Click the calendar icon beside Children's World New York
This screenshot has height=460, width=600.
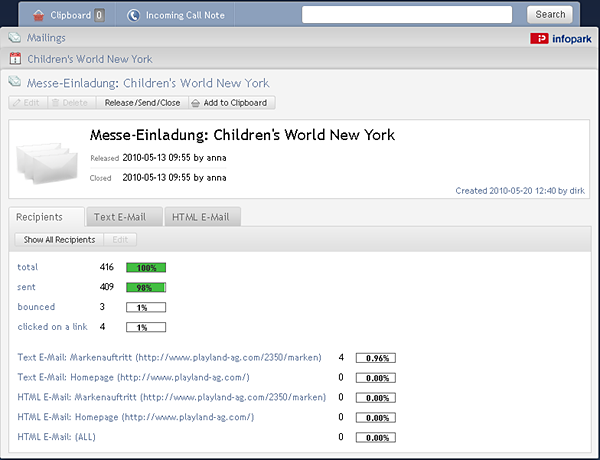(x=15, y=59)
